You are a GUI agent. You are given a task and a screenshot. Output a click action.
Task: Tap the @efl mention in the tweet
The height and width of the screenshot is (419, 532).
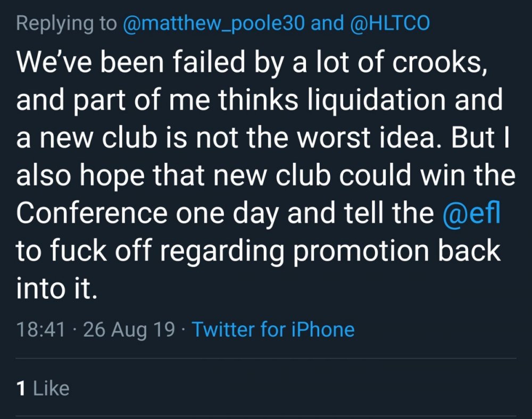click(471, 213)
